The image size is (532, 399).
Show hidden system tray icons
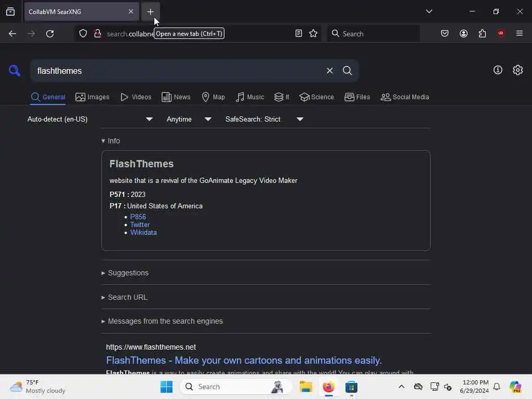coord(402,387)
